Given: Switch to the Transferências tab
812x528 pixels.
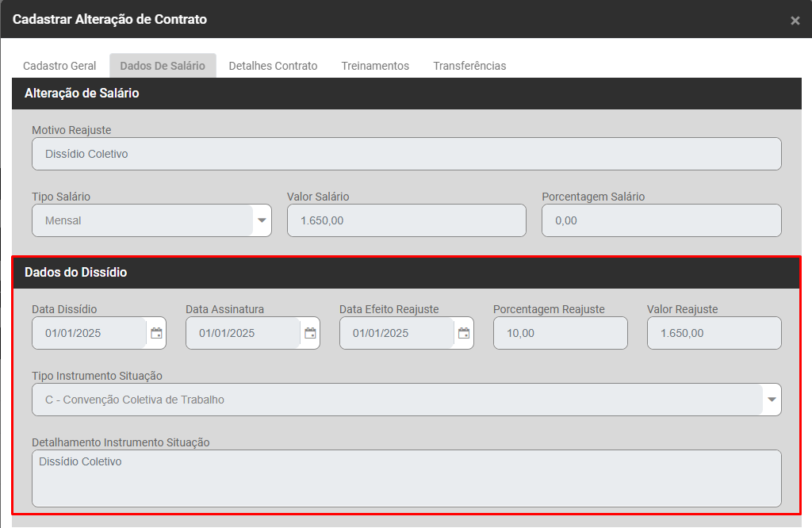Looking at the screenshot, I should (x=469, y=66).
